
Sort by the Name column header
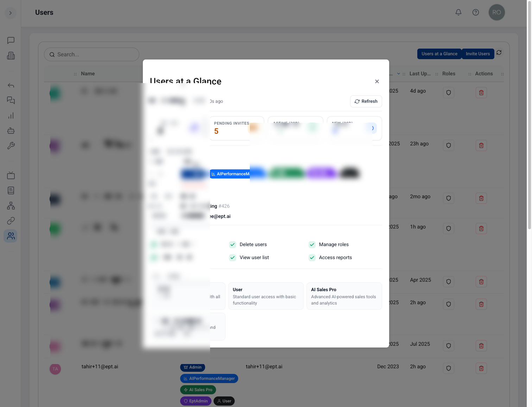pos(88,74)
